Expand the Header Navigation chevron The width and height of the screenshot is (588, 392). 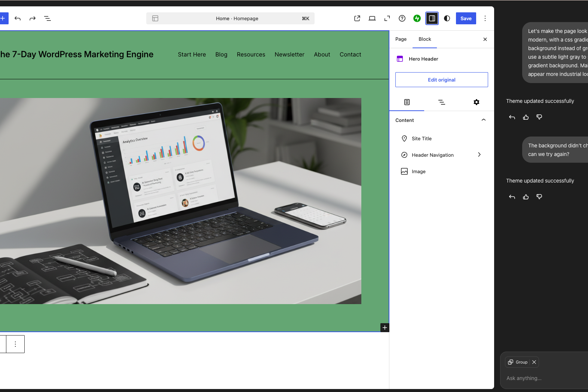[x=479, y=154]
